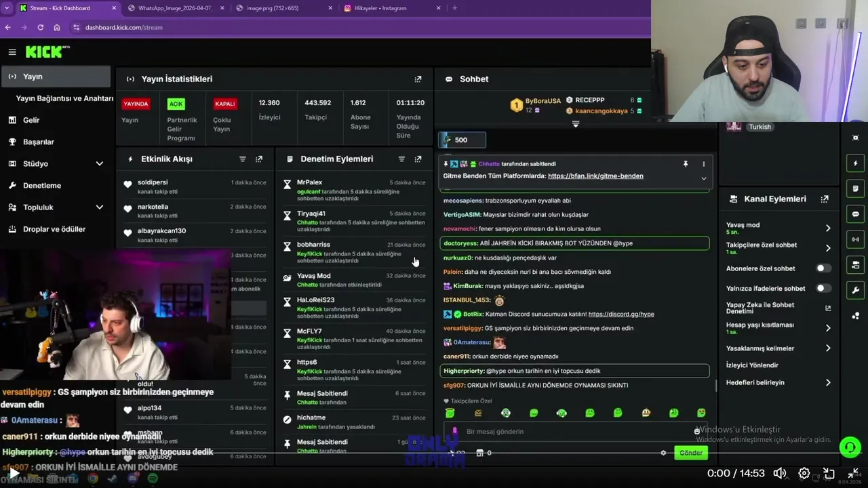Click the chat panel scrollbar
Screen dimensions: 868x488
pos(716,386)
